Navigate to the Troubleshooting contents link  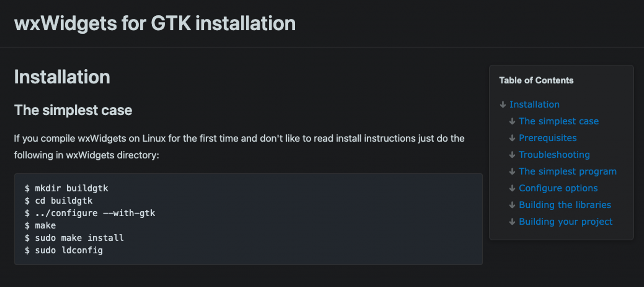[x=554, y=155]
